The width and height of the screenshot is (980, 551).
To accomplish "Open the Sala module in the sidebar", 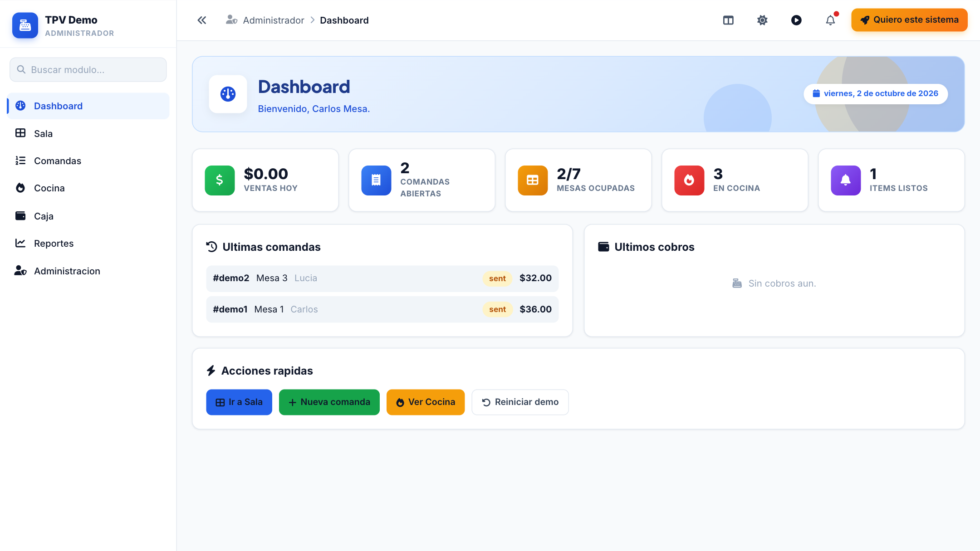I will pos(88,133).
